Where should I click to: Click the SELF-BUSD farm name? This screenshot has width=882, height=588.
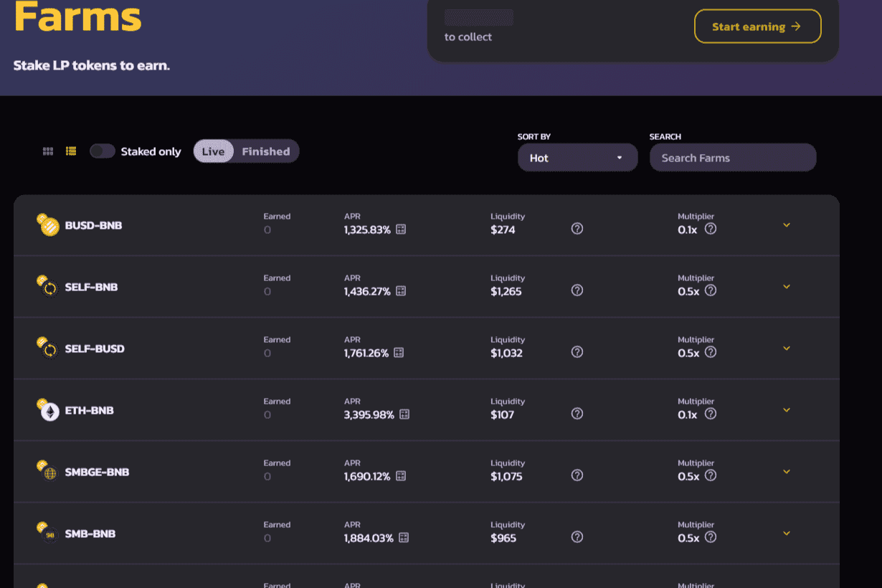click(x=95, y=348)
